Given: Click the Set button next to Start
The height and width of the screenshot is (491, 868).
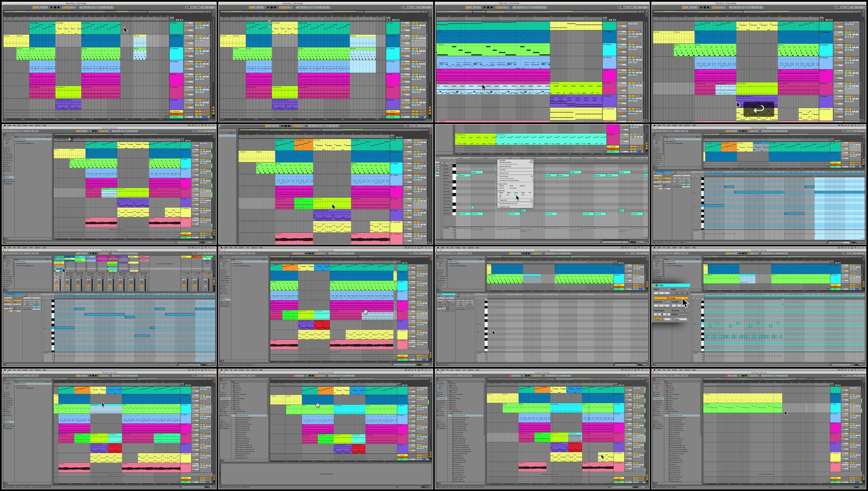Looking at the screenshot, I should 668,289.
